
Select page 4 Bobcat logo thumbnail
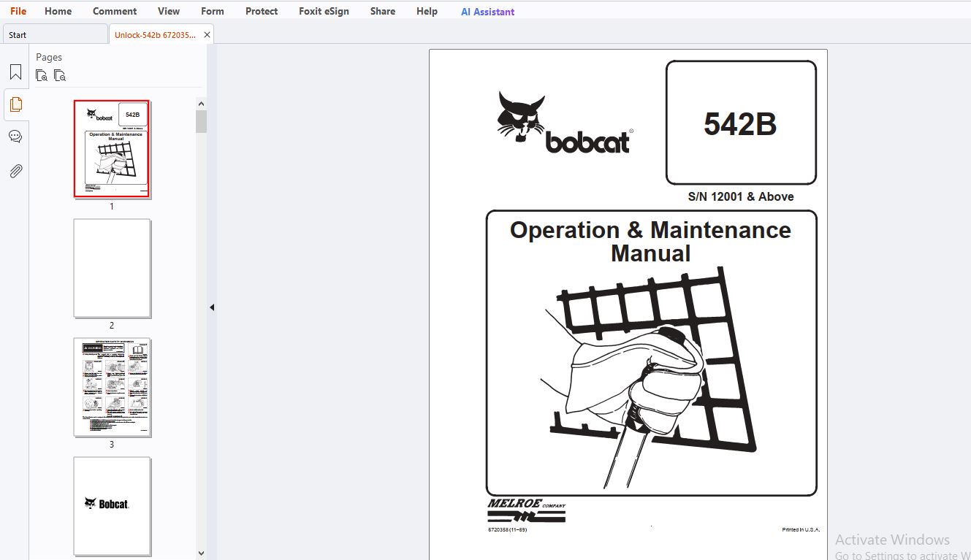tap(112, 506)
